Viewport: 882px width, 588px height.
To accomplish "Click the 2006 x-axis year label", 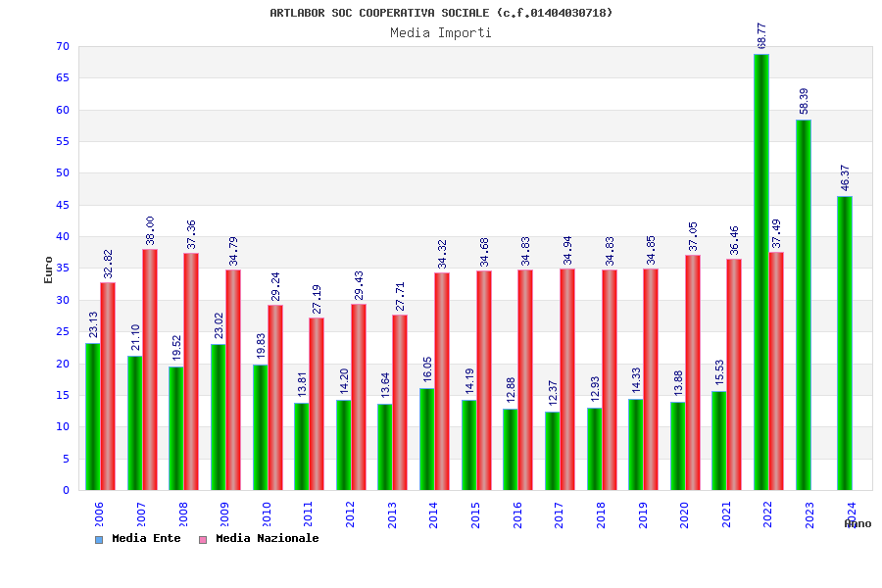I will (x=98, y=514).
